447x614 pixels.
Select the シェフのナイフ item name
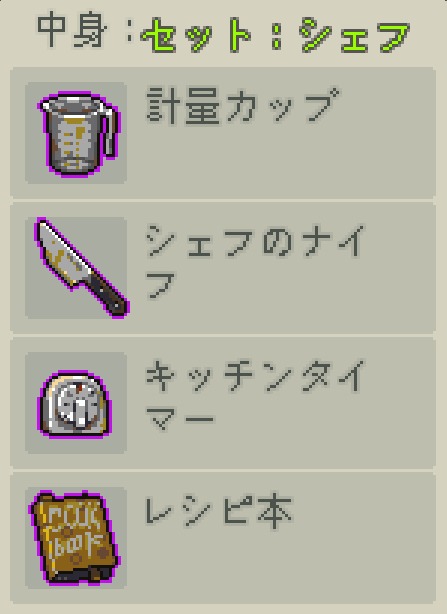click(x=255, y=262)
